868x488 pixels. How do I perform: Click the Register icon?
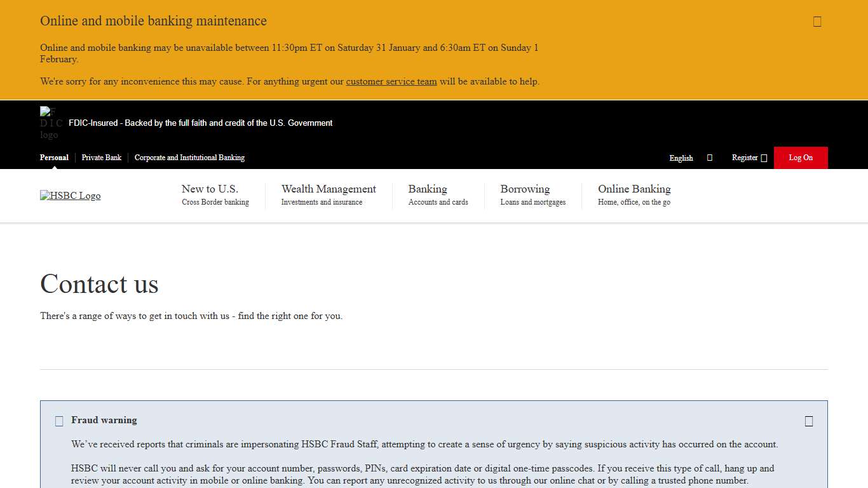click(764, 158)
